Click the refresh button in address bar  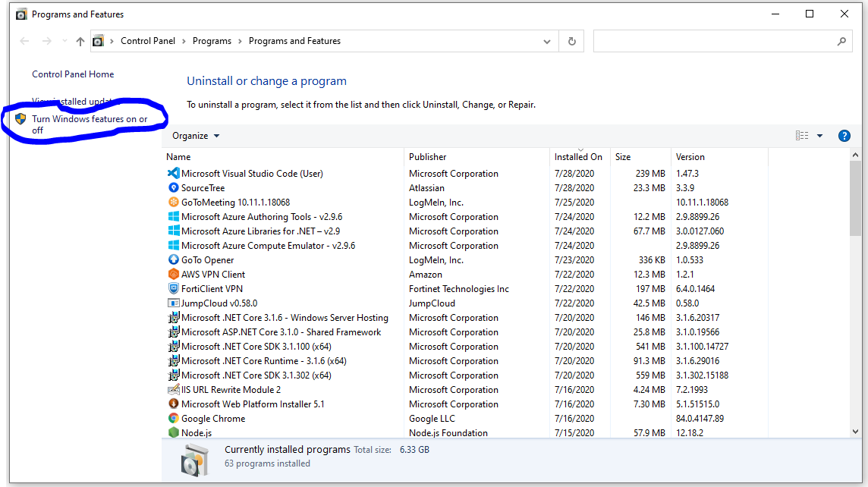[572, 41]
